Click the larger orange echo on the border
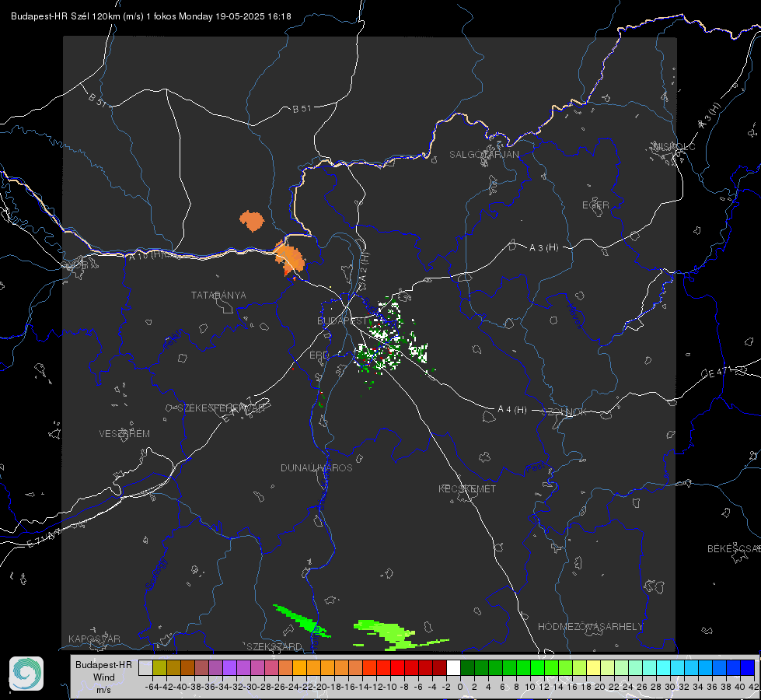Screen dimensions: 761x700 [x=290, y=258]
